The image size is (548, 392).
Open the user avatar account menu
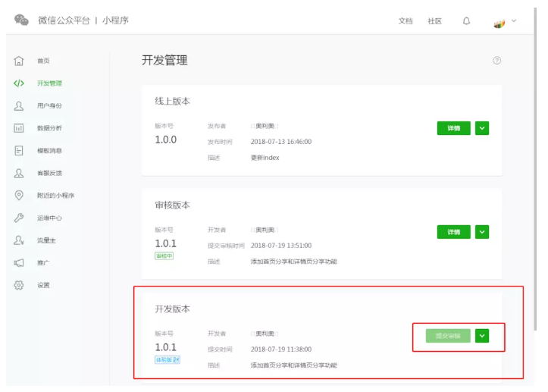pyautogui.click(x=500, y=22)
